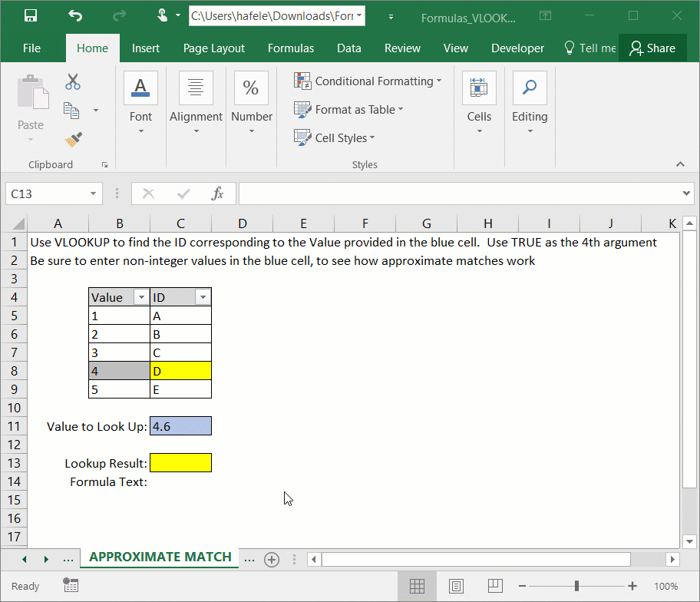This screenshot has height=602, width=700.
Task: Switch to the Page Layout tab
Action: point(214,48)
